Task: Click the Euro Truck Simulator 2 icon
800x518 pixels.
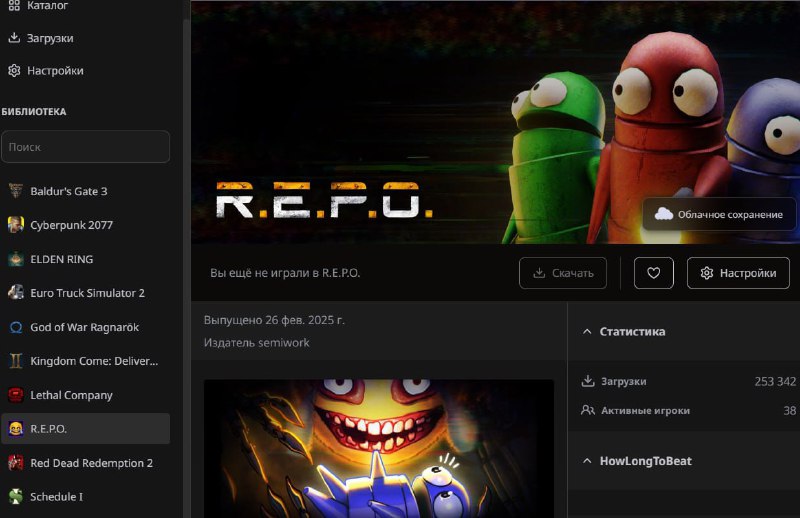Action: tap(16, 293)
